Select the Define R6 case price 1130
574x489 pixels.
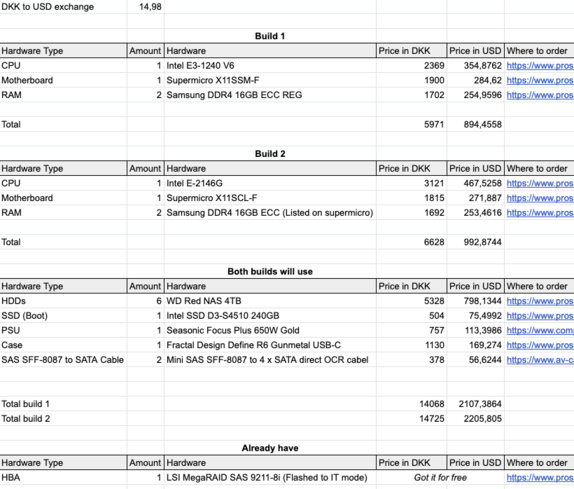coord(411,345)
